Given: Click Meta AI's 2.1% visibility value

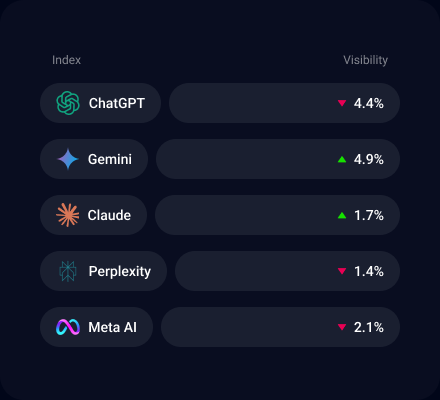Looking at the screenshot, I should point(369,327).
